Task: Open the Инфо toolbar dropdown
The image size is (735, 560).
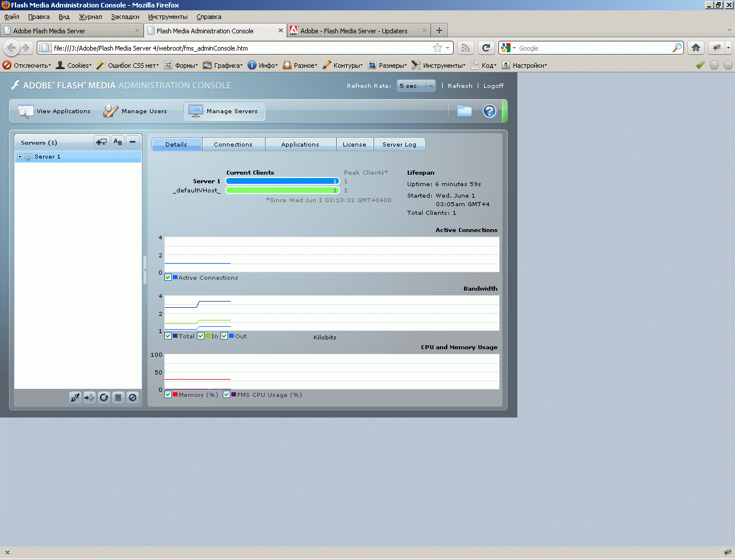Action: [x=263, y=65]
